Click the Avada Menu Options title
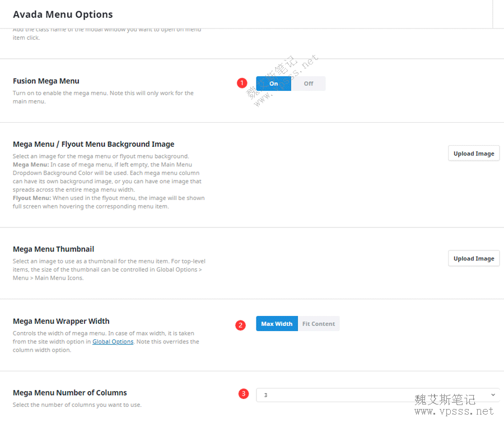The image size is (504, 423). pos(63,15)
